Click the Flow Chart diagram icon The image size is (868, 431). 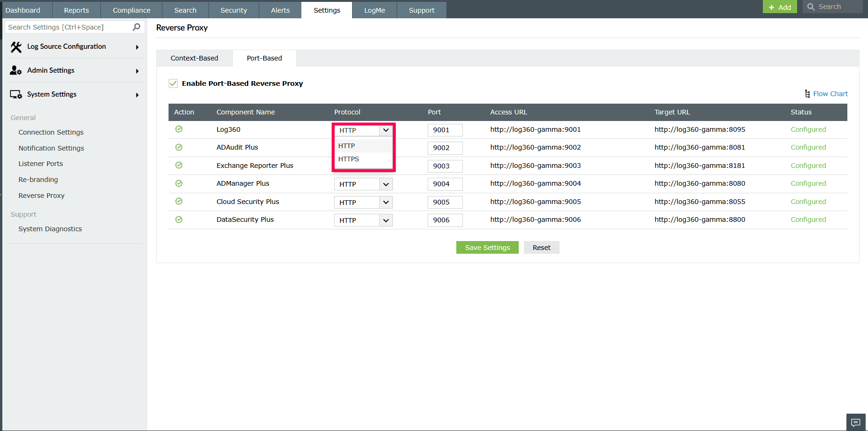click(x=807, y=94)
